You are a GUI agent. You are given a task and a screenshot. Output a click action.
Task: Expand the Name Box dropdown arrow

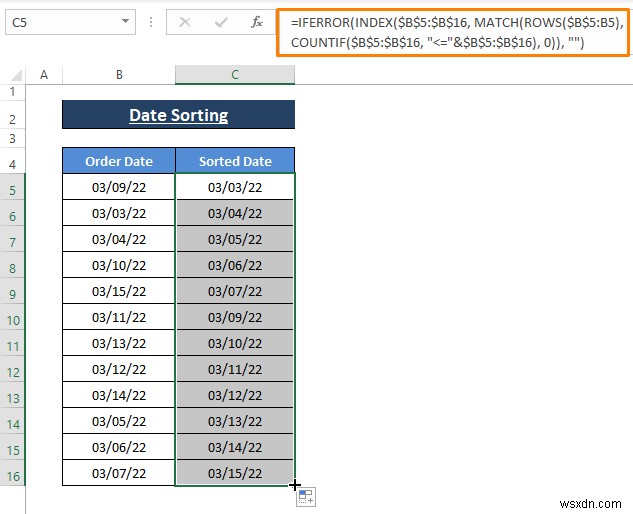(126, 21)
